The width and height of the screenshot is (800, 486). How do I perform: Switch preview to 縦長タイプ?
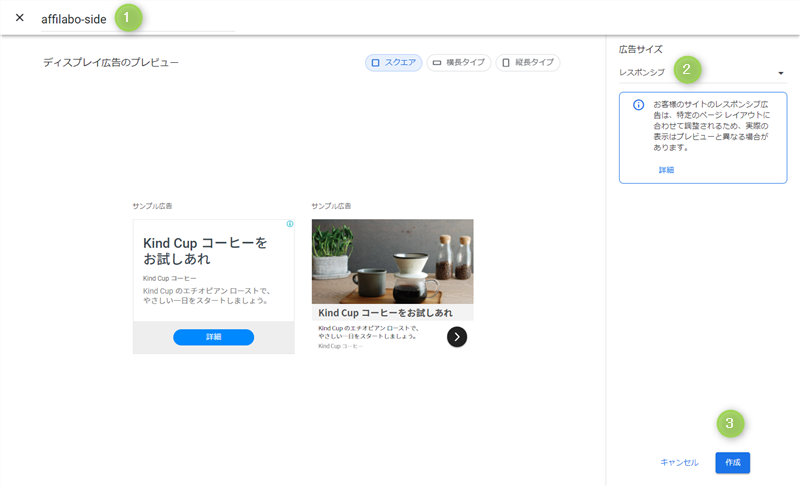click(528, 63)
